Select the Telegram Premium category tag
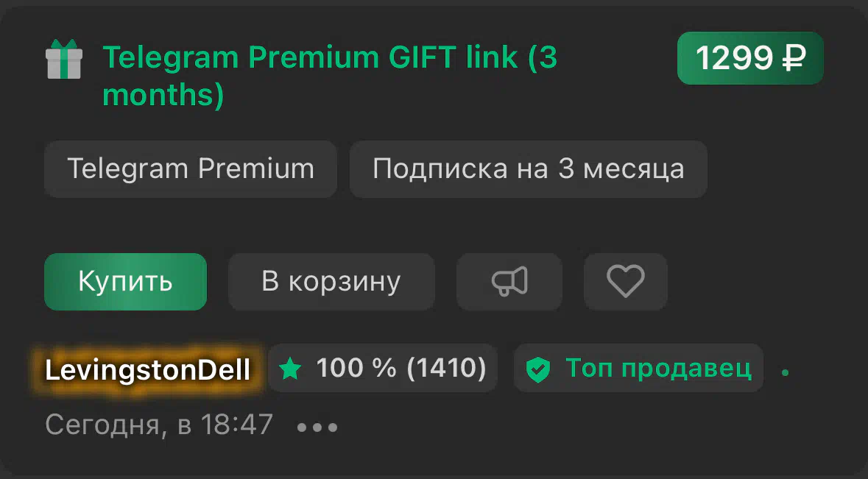Image resolution: width=868 pixels, height=479 pixels. [191, 168]
